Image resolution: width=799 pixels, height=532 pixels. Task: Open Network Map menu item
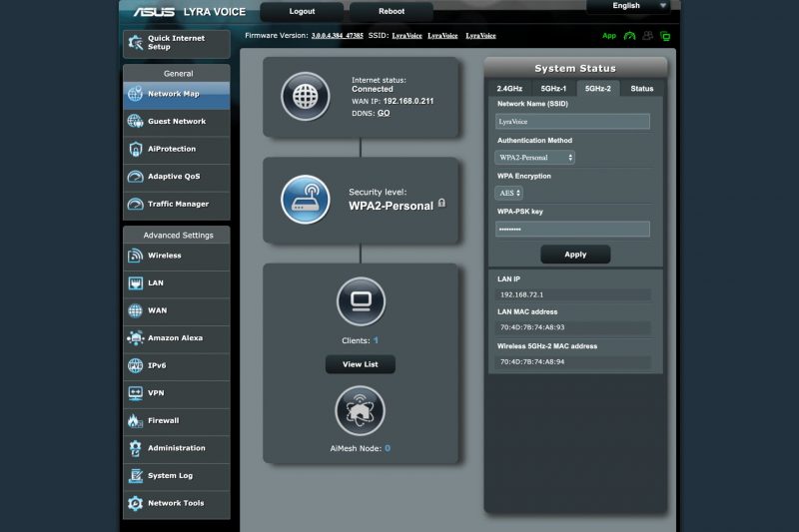pos(177,94)
